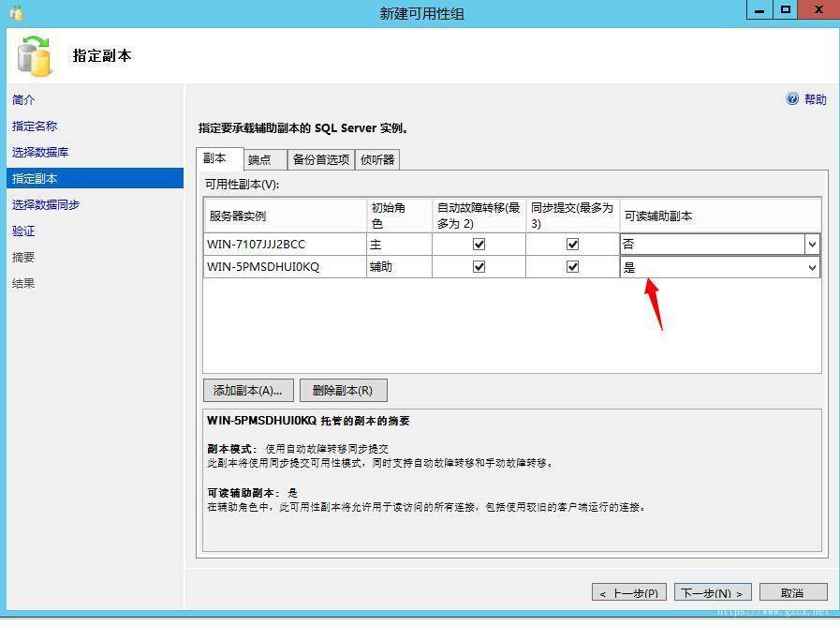The width and height of the screenshot is (840, 626).
Task: Toggle synchronous commit for WIN-5PMSDHUI0KQ
Action: 573,267
